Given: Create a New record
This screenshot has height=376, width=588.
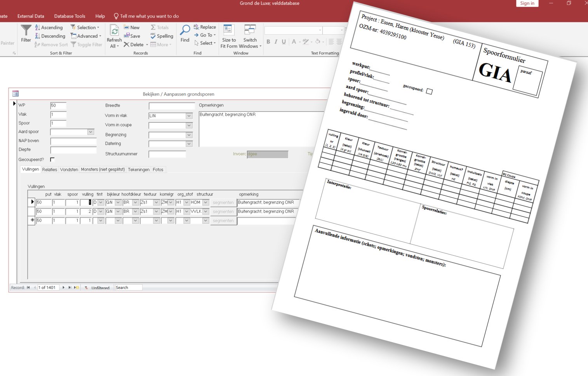Looking at the screenshot, I should pos(132,28).
